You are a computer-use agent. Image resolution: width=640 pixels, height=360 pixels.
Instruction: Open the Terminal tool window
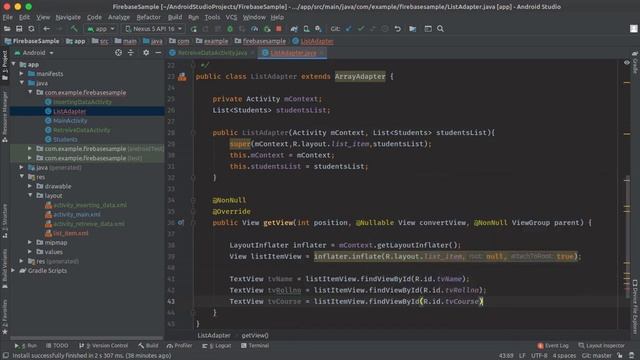[255, 346]
